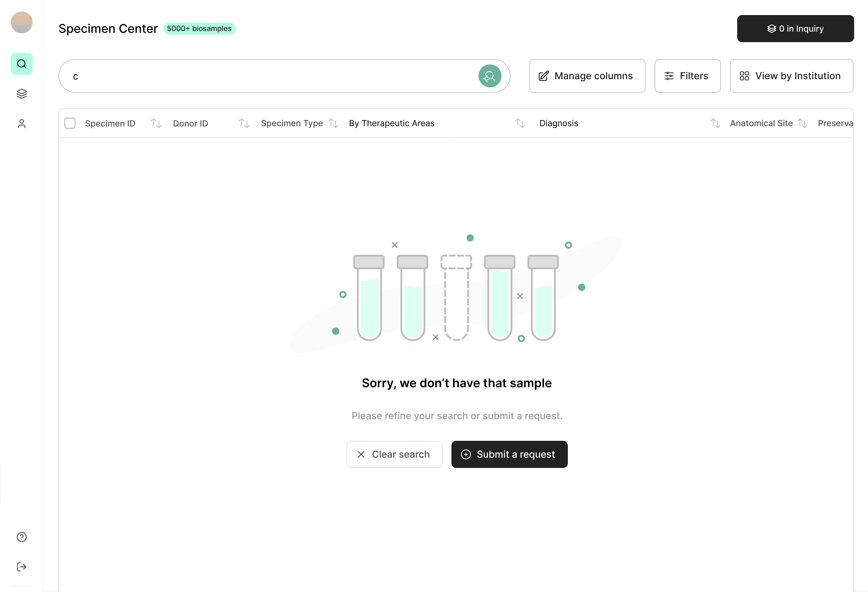Open the search page from sidebar

click(22, 64)
